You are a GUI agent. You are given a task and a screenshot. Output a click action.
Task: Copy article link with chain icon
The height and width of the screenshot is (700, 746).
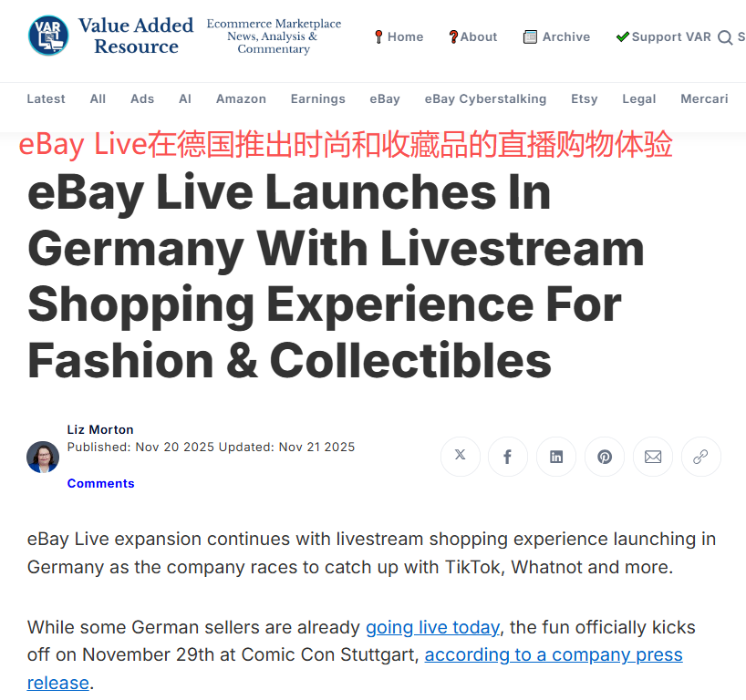700,457
